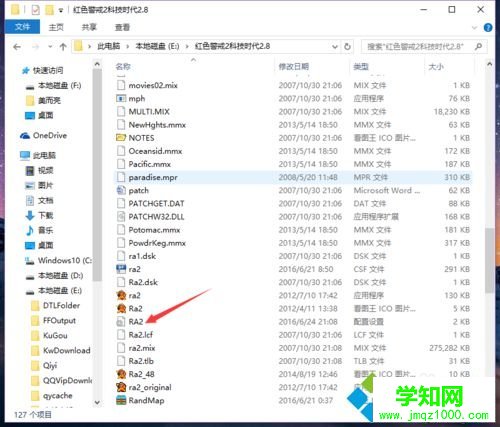Select the Ra2 5 KB ICO file icon
Image resolution: width=500 pixels, height=427 pixels.
coord(121,308)
